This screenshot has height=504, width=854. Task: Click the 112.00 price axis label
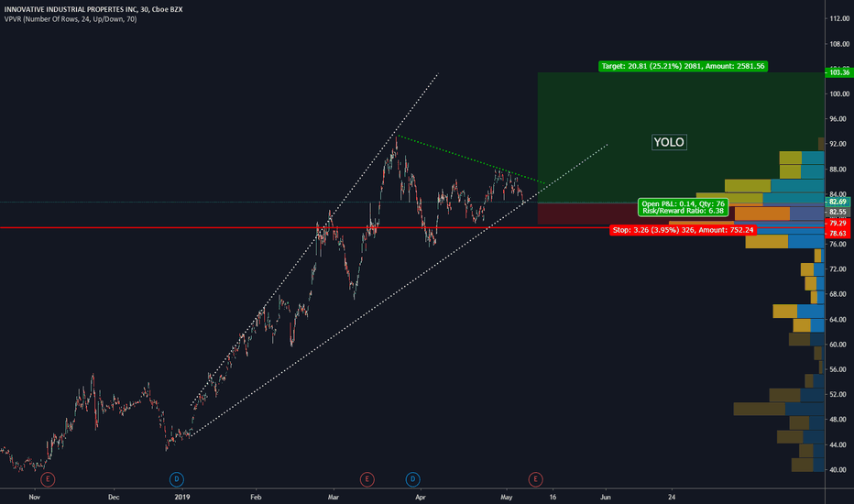(x=839, y=18)
